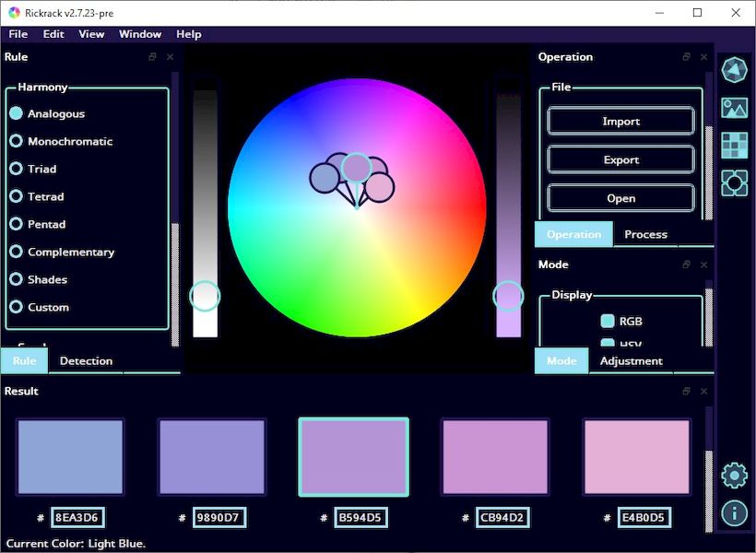Viewport: 756px width, 553px height.
Task: Import a color palette file
Action: click(620, 121)
